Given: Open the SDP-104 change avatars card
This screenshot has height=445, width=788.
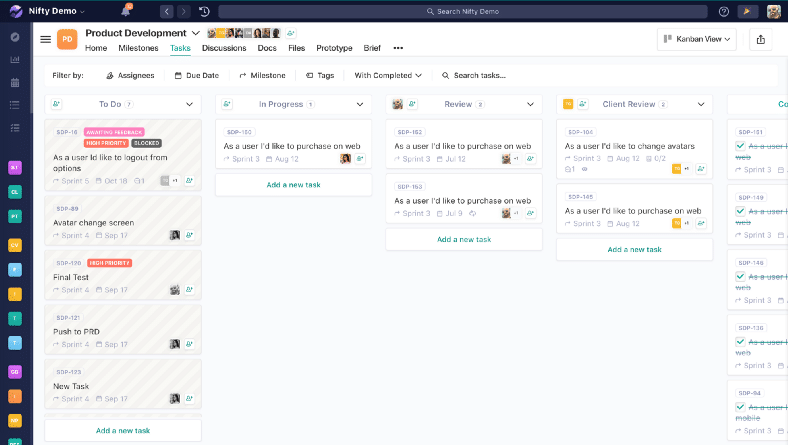Looking at the screenshot, I should [634, 149].
